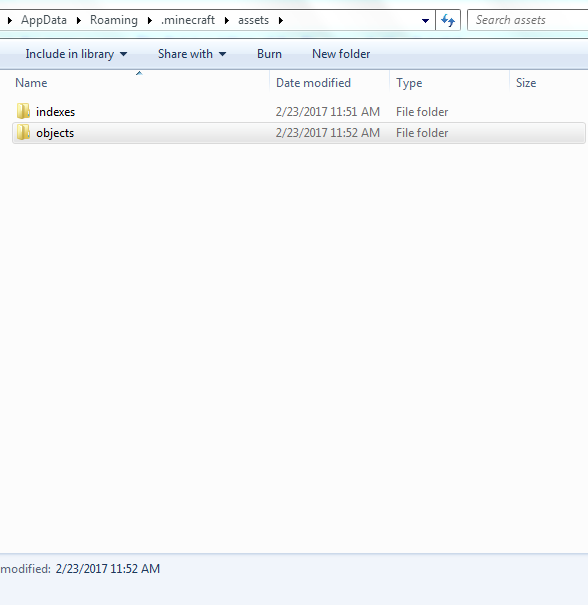Image resolution: width=588 pixels, height=605 pixels.
Task: Click the objects folder icon
Action: tap(23, 133)
